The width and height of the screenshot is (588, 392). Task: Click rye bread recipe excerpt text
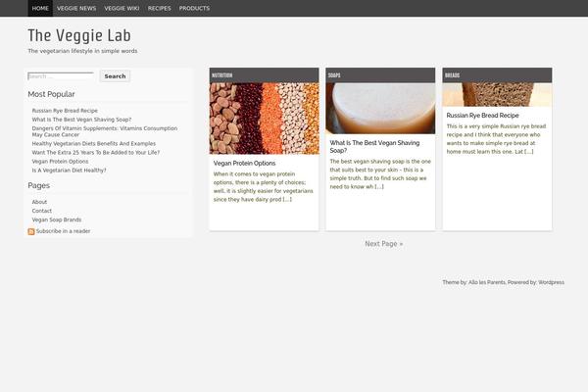coord(496,139)
